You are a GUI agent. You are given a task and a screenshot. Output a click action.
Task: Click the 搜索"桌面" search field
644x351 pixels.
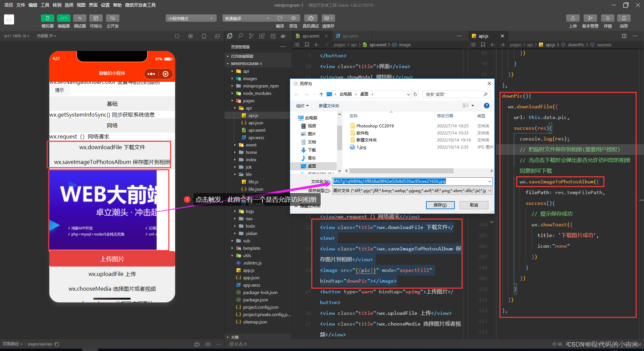(457, 94)
